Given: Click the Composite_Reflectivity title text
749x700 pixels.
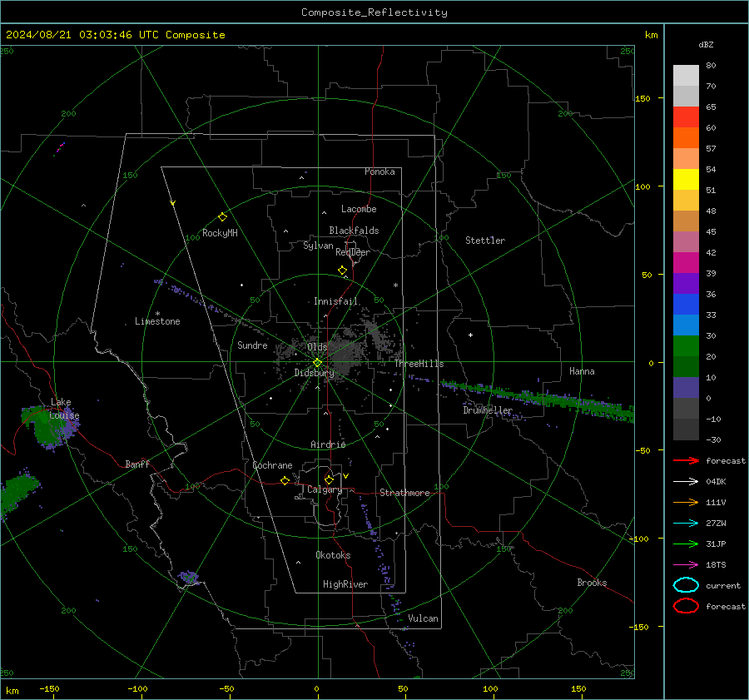Looking at the screenshot, I should click(x=374, y=12).
